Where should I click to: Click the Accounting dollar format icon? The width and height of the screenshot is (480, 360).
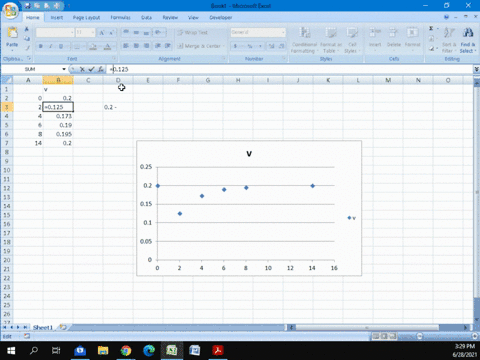(x=235, y=46)
